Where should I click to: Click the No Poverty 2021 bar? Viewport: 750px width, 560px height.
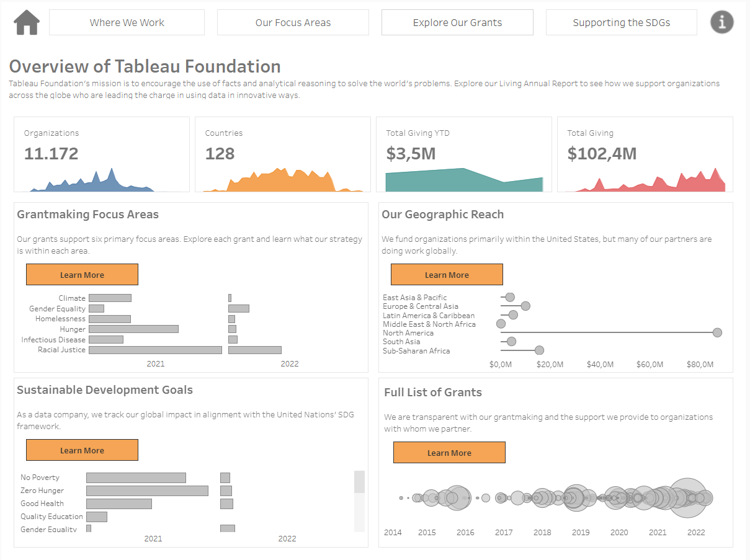[x=136, y=478]
